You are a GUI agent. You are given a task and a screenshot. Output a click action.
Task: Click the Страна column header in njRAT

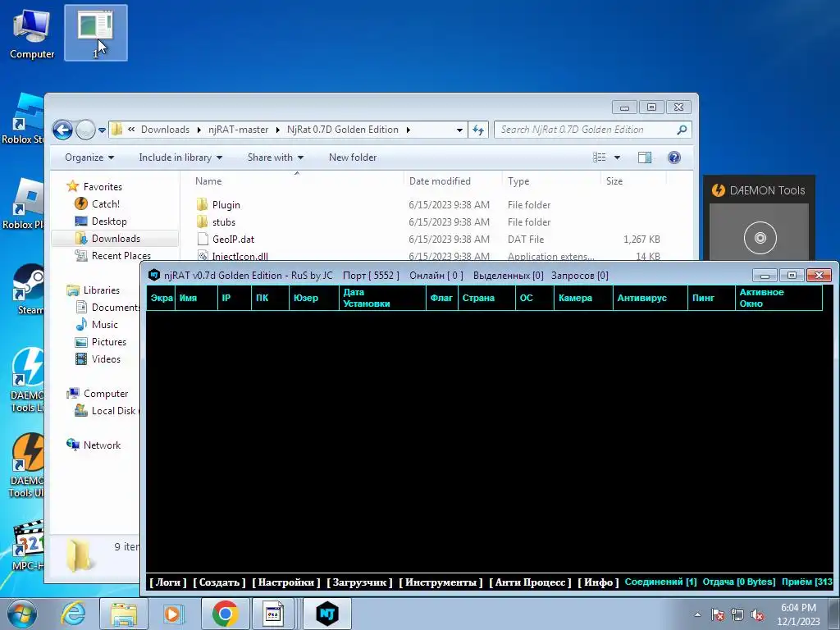click(x=486, y=298)
